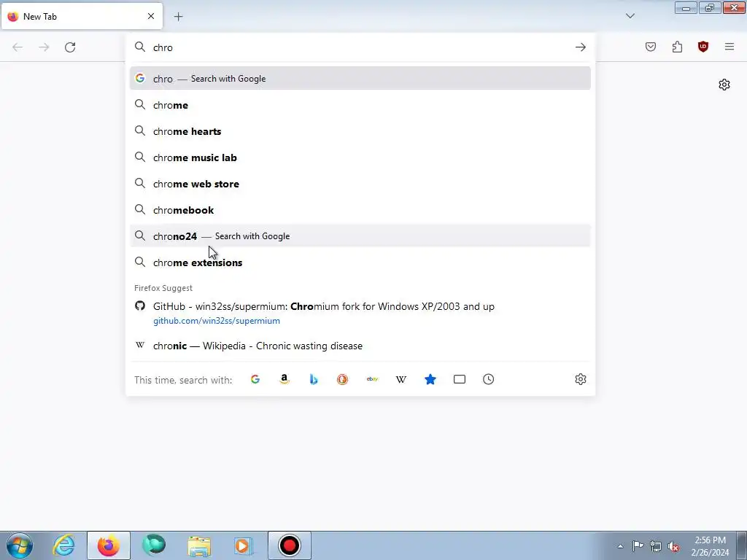This screenshot has height=560, width=747.
Task: Search bookmarks with the star icon
Action: (x=430, y=379)
